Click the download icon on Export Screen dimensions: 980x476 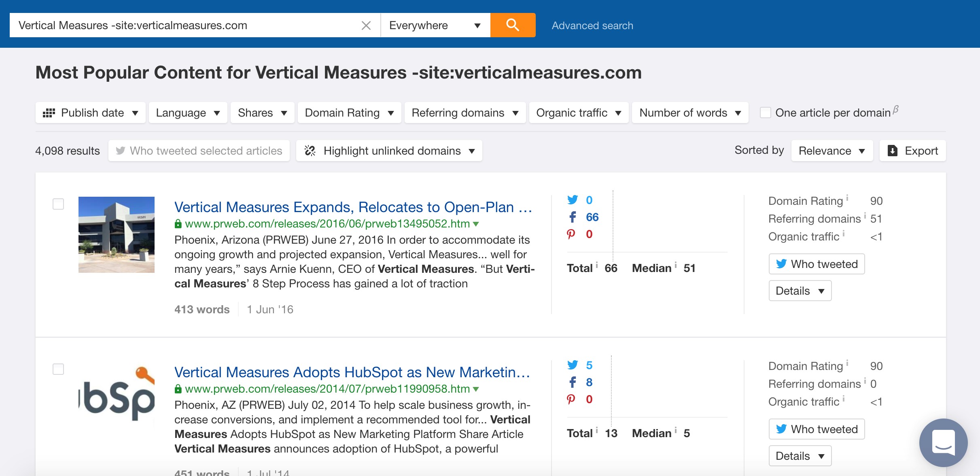tap(893, 151)
